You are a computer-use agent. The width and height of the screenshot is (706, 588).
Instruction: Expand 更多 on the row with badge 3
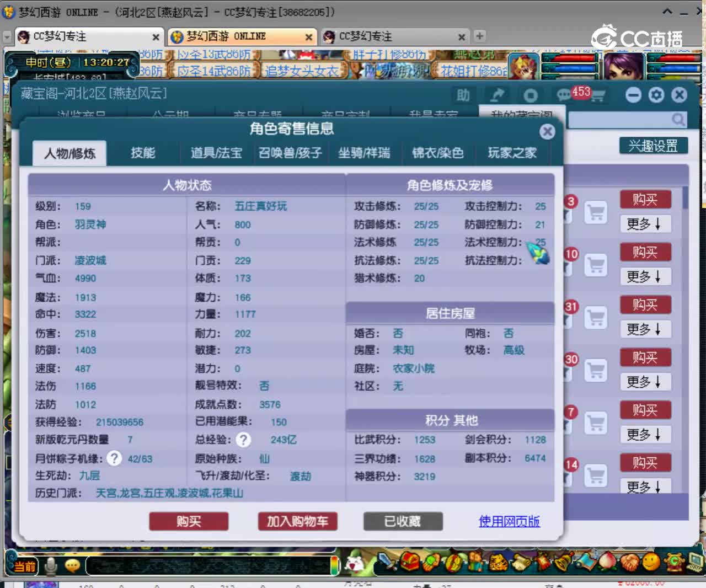click(645, 223)
